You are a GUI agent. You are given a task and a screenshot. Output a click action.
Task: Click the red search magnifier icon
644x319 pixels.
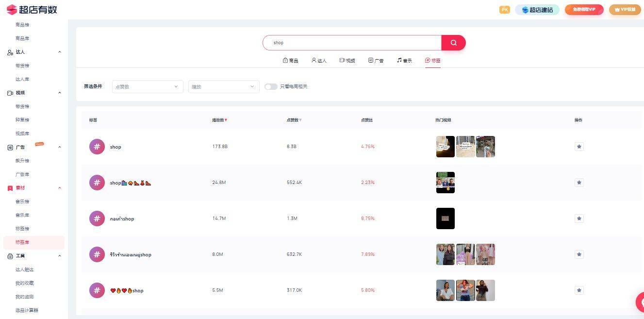tap(453, 43)
